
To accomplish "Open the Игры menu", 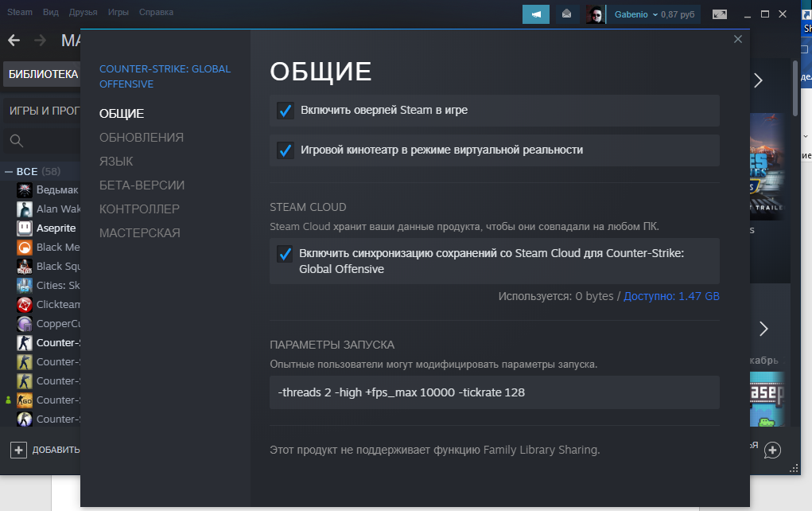I will point(118,12).
